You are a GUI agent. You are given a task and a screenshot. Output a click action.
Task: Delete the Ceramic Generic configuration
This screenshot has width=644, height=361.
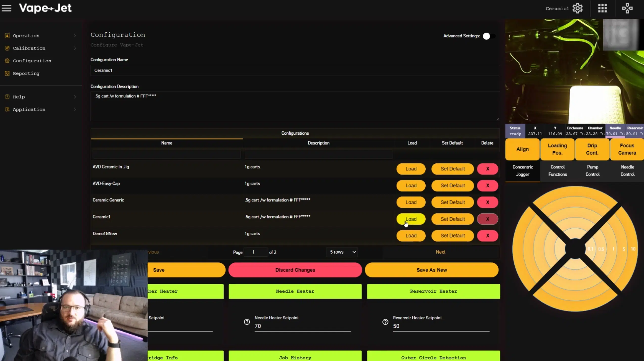[x=488, y=202]
